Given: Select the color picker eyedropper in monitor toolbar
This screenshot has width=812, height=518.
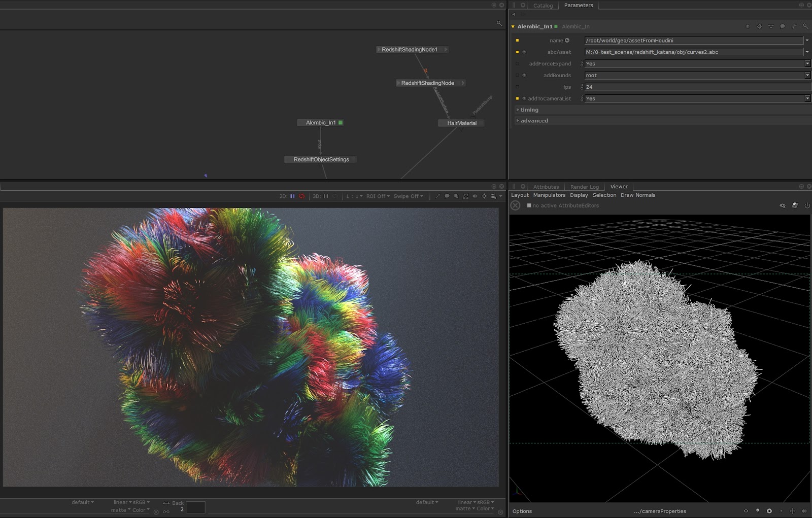Looking at the screenshot, I should point(437,196).
